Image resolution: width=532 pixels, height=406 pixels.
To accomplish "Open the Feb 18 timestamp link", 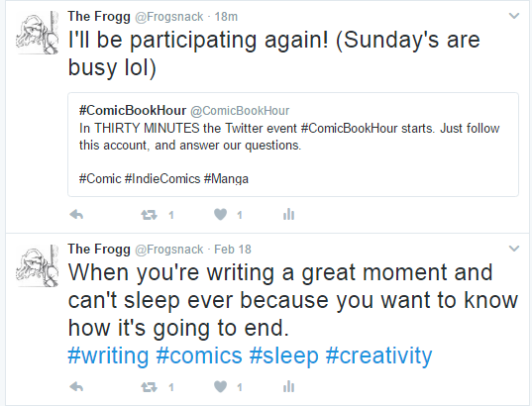I will click(233, 250).
